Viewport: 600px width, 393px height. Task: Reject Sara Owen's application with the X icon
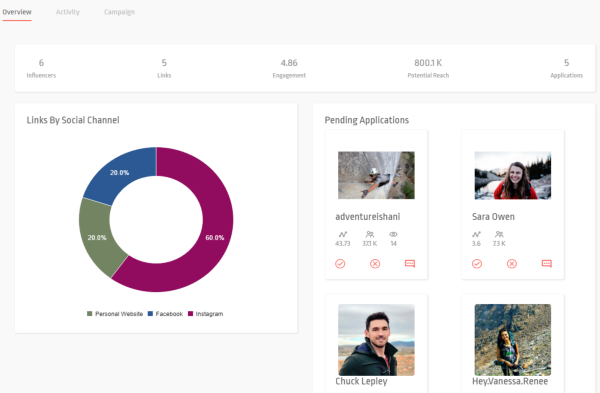click(x=512, y=264)
